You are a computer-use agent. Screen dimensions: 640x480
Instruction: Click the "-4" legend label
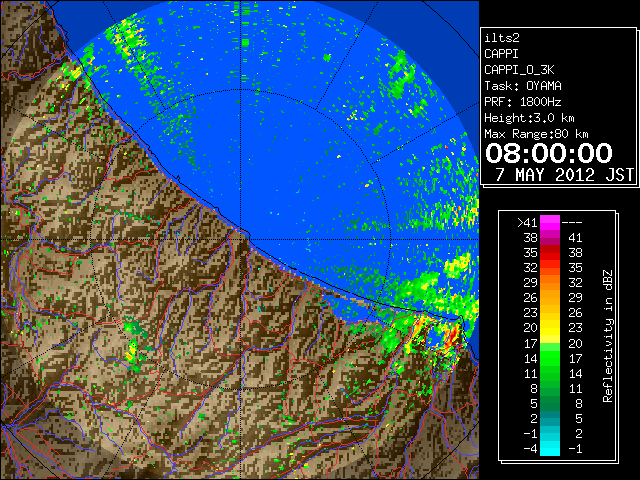[530, 449]
